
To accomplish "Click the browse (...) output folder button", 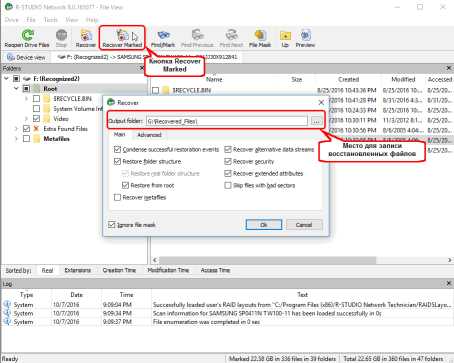I will pos(316,121).
